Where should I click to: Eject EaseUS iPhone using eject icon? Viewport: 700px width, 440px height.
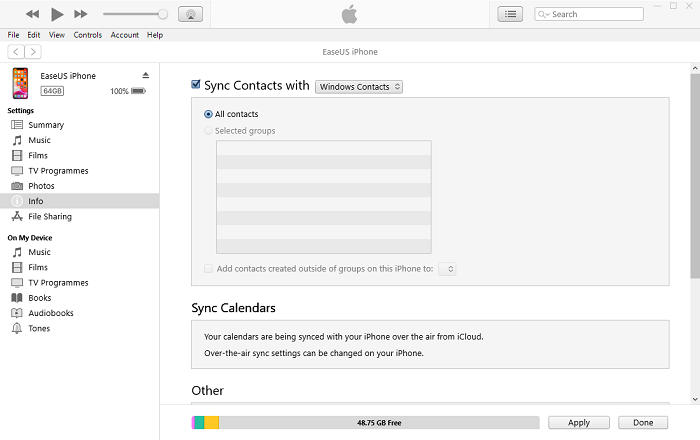[145, 75]
